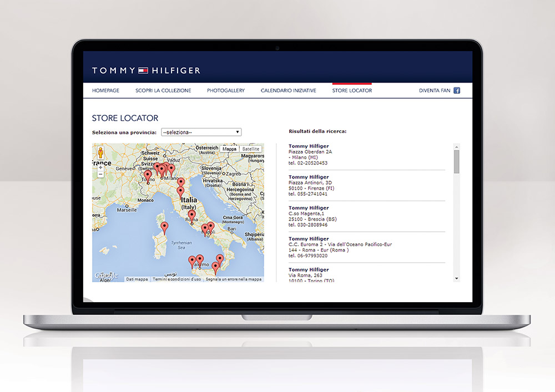Click the map pin on Sardinia's north coast
This screenshot has width=555, height=392.
(x=164, y=227)
